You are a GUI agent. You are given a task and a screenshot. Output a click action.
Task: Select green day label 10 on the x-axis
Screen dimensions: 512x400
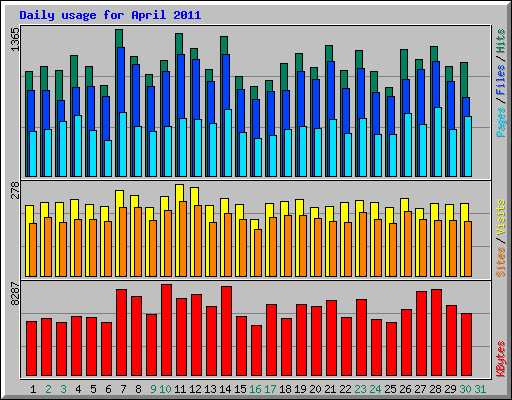click(x=165, y=389)
